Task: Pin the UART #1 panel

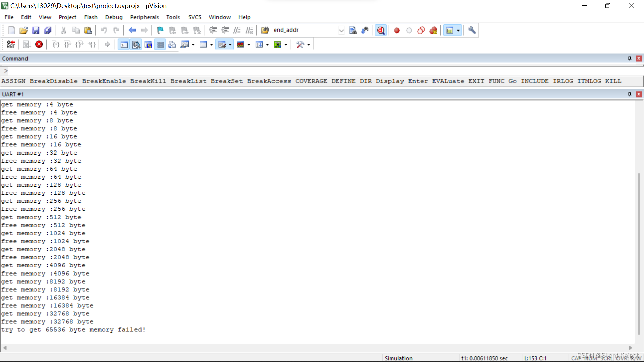Action: click(x=630, y=94)
